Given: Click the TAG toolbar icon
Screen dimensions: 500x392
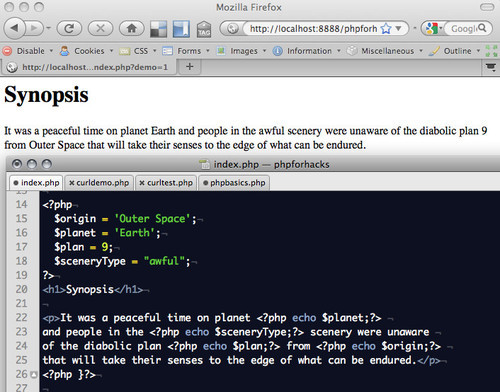Looking at the screenshot, I should coord(204,29).
